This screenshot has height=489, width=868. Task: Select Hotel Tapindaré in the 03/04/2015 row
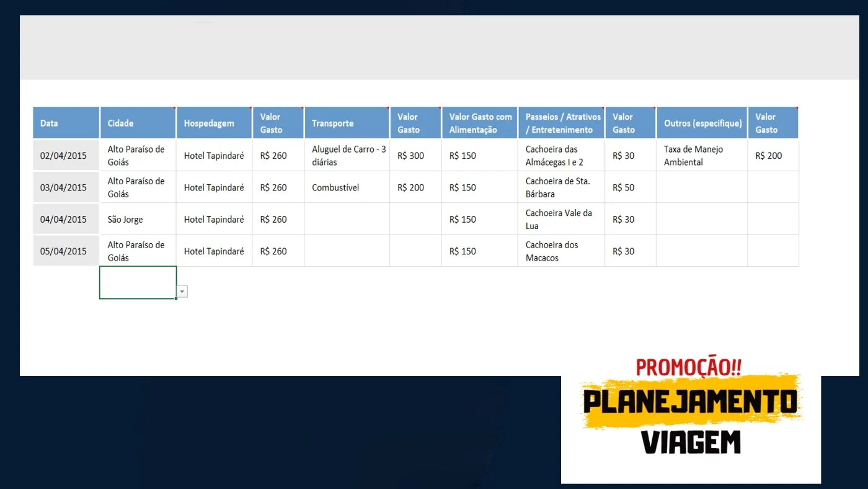click(215, 187)
